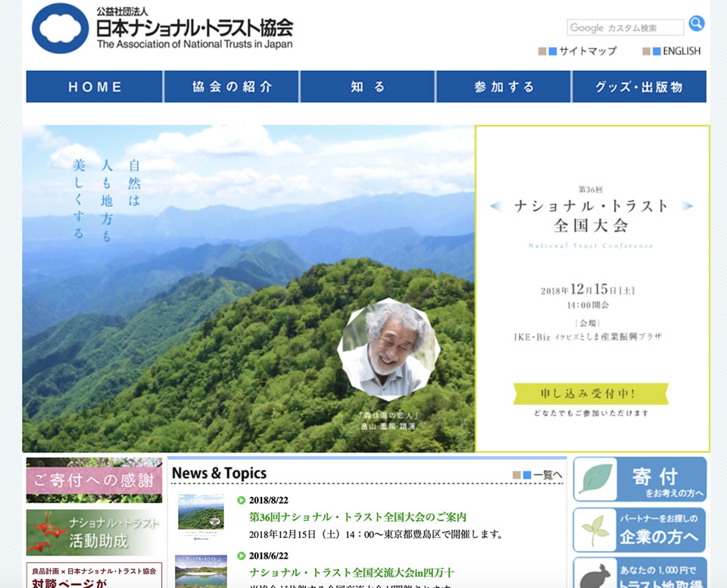Click the thumbnail for the 2018/6/22 news
This screenshot has height=588, width=727.
tap(201, 572)
